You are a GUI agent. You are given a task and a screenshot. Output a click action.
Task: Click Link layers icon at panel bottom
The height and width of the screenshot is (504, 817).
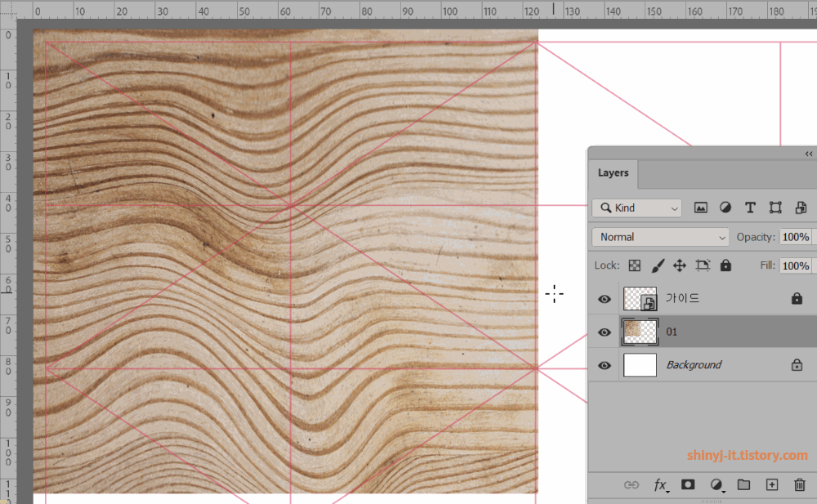click(x=631, y=485)
